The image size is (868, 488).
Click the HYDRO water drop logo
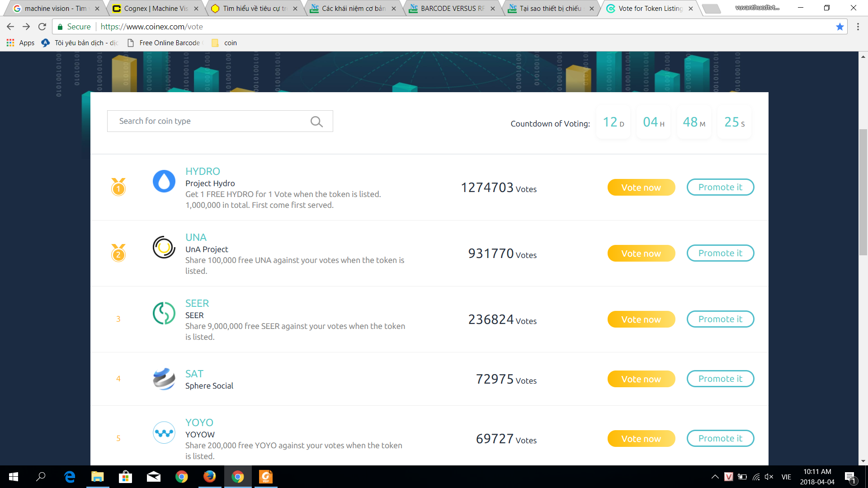(x=164, y=181)
